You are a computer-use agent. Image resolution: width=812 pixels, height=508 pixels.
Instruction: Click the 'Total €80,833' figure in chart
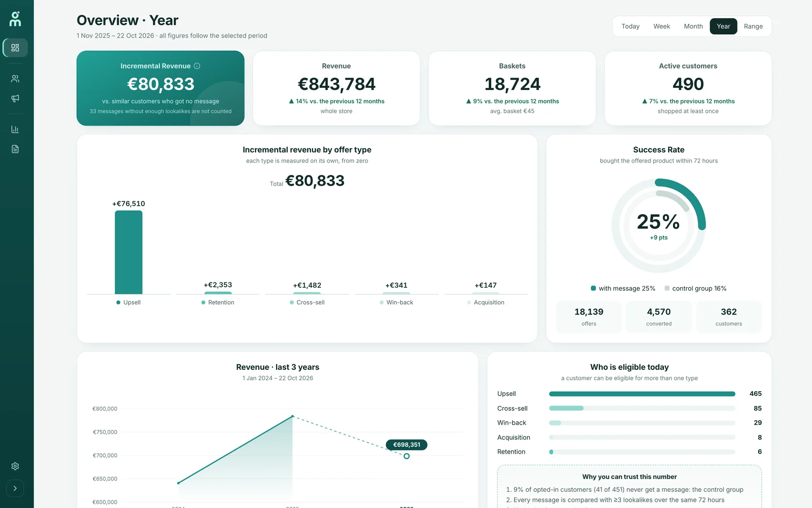coord(307,181)
